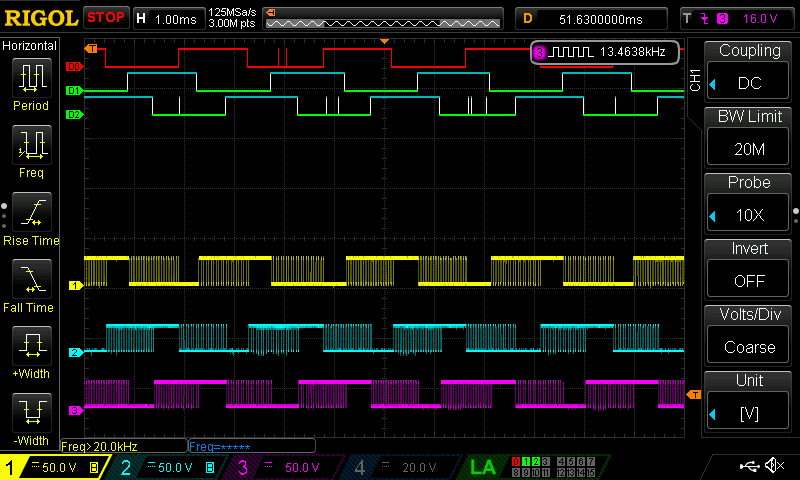Screen dimensions: 800x480
Task: Open the Probe 10X ratio menu
Action: pos(748,202)
